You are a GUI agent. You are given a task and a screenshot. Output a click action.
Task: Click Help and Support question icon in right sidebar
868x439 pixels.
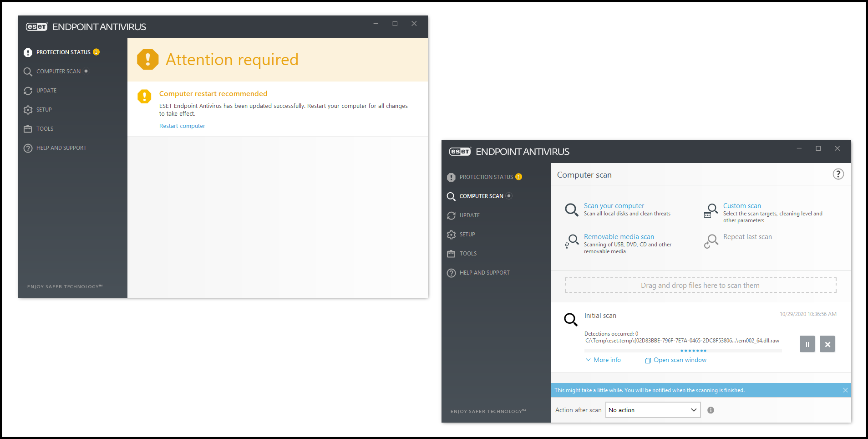(x=451, y=273)
